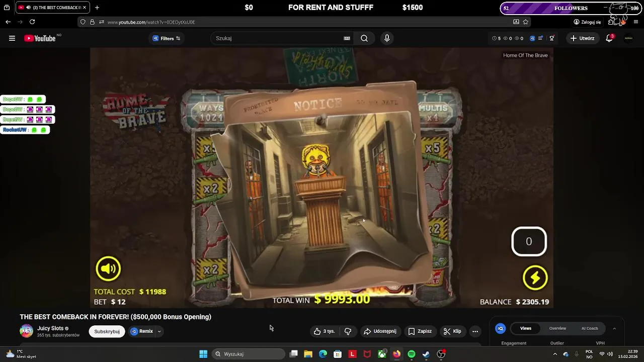644x362 pixels.
Task: Click the vidIQ playlist-lines icon in header
Action: point(541,38)
